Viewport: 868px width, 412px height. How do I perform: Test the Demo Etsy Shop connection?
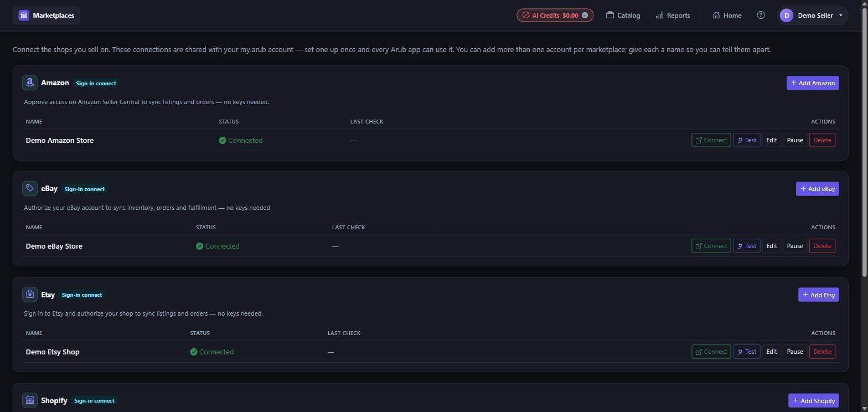coord(747,352)
